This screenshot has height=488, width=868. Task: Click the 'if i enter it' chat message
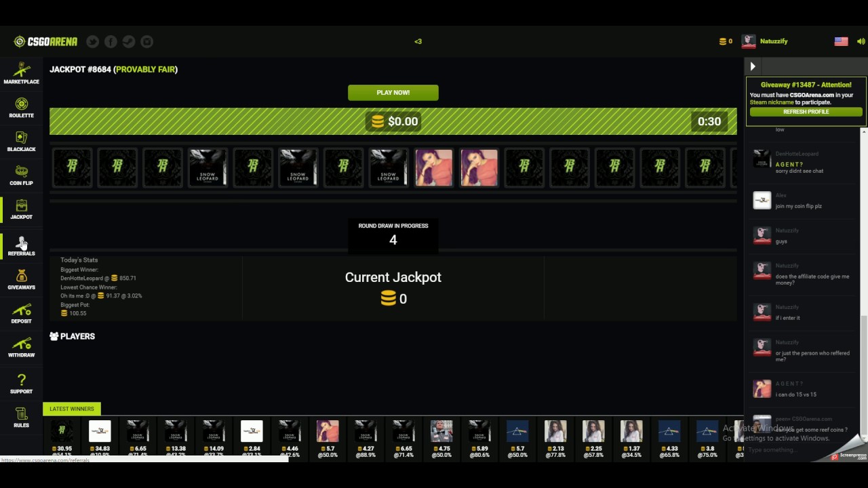787,318
